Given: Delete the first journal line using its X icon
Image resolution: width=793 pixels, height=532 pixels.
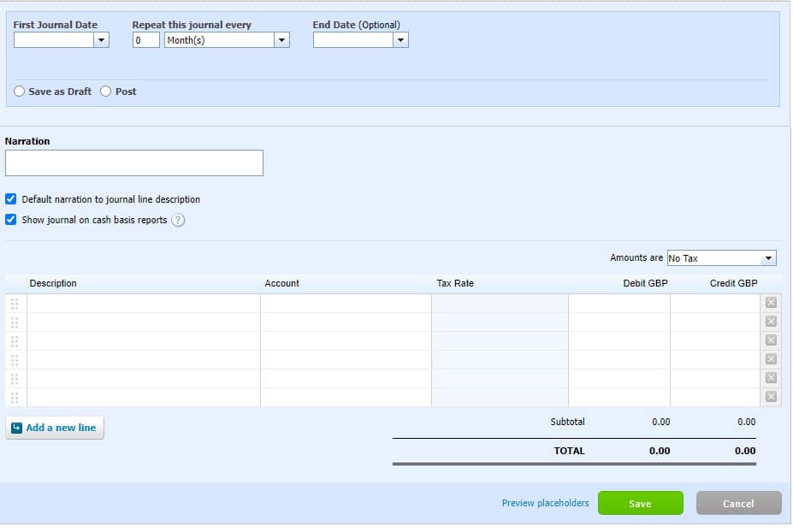Looking at the screenshot, I should point(772,302).
